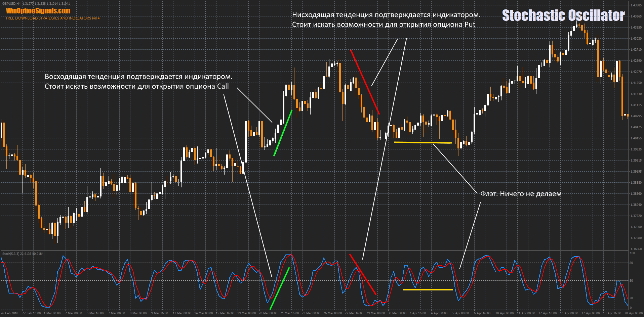Click the 20 level on Stochastic scale
This screenshot has height=317, width=644.
tap(631, 298)
